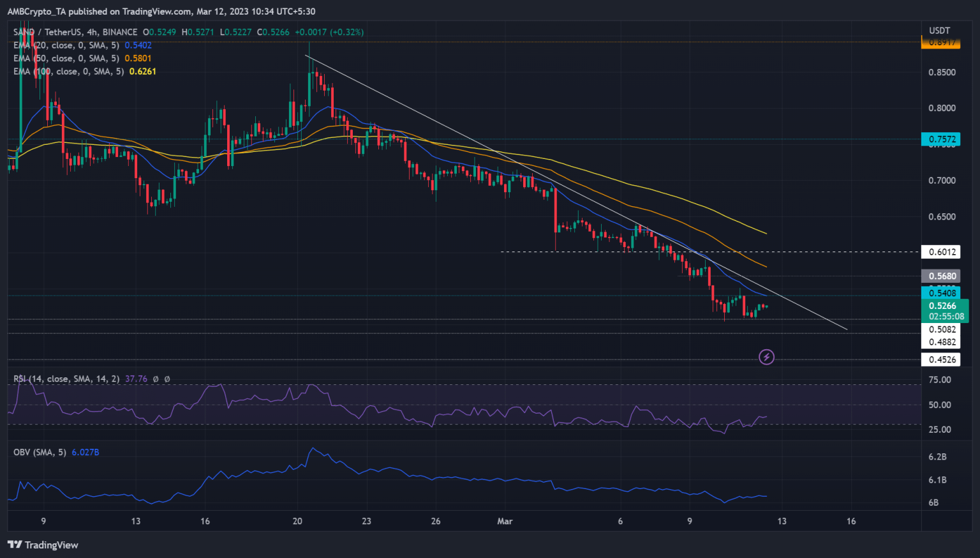Image resolution: width=980 pixels, height=558 pixels.
Task: Click the 0.5082 price level label
Action: (942, 329)
